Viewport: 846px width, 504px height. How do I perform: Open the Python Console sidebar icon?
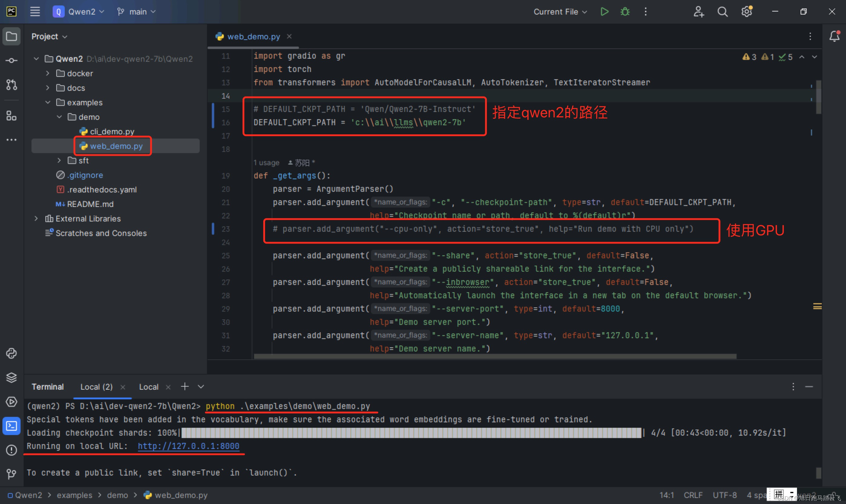[x=11, y=353]
